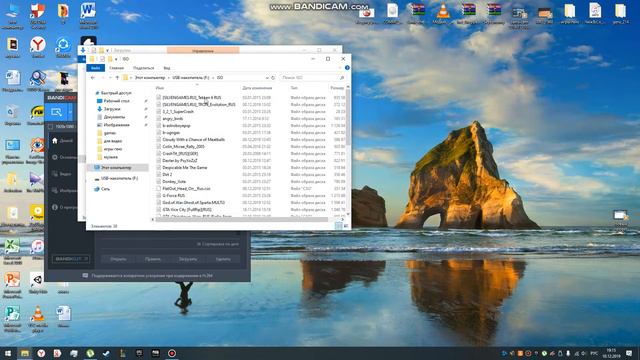Viewport: 640px width, 360px height.
Task: Expand the address bar history dropdown
Action: point(267,78)
